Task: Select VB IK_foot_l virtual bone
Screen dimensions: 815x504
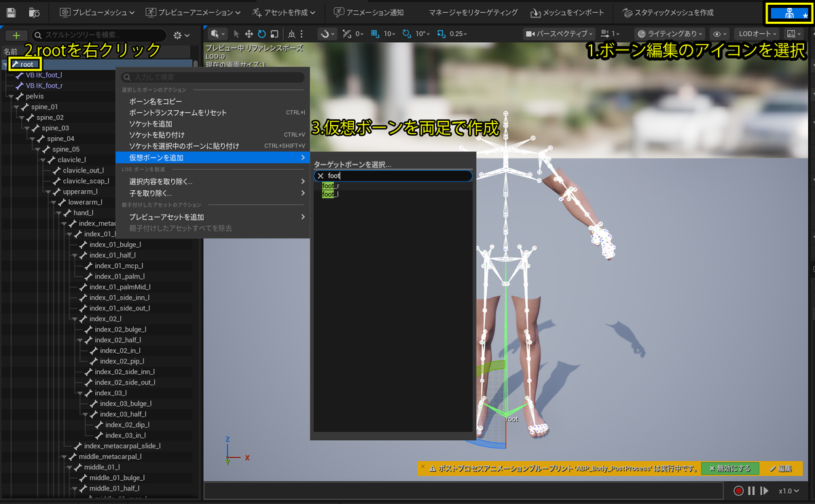Action: [44, 75]
